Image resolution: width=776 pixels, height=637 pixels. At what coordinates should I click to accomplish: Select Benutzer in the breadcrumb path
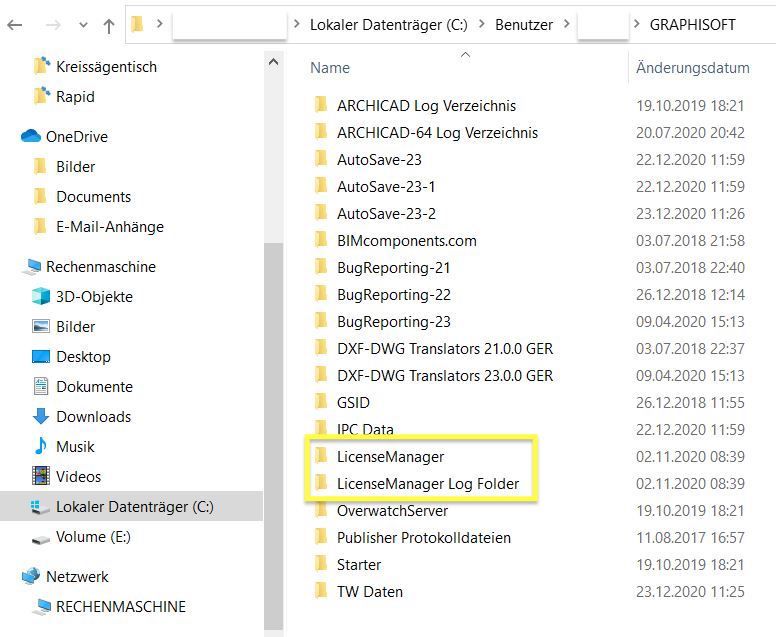tap(524, 24)
